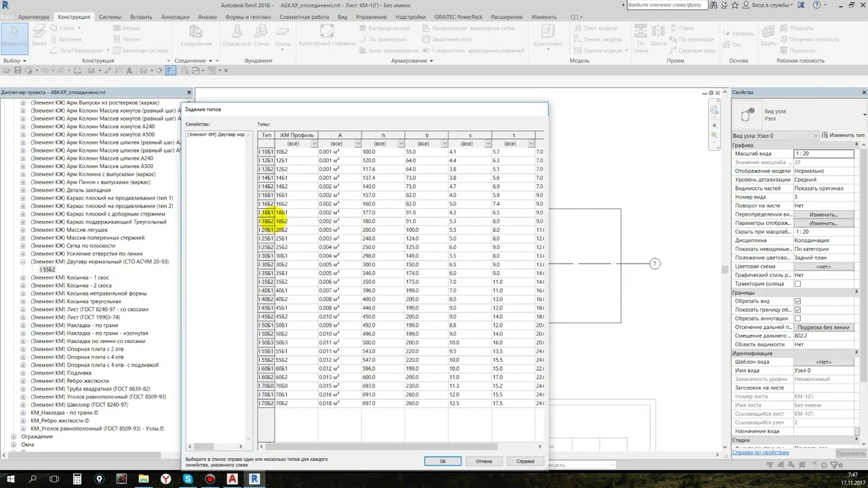Open the filter dropdown under column A
Image resolution: width=868 pixels, height=488 pixels.
357,144
